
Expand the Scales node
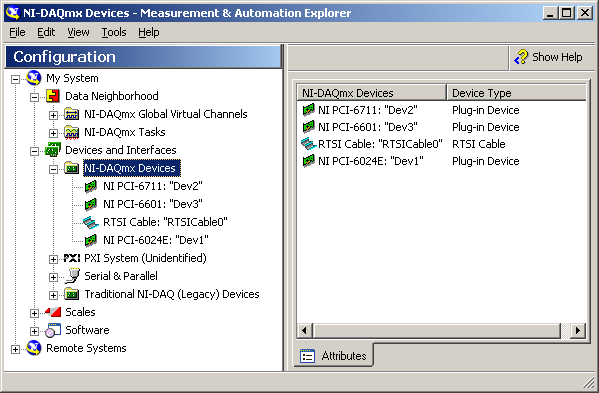tap(34, 313)
